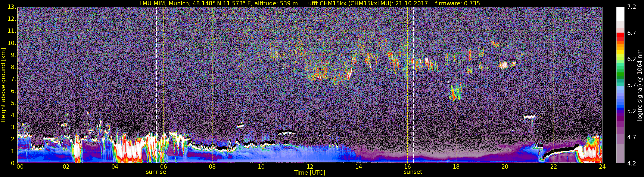644x177 pixels.
Task: Click the '04' tick label on the time axis
Action: 115,167
